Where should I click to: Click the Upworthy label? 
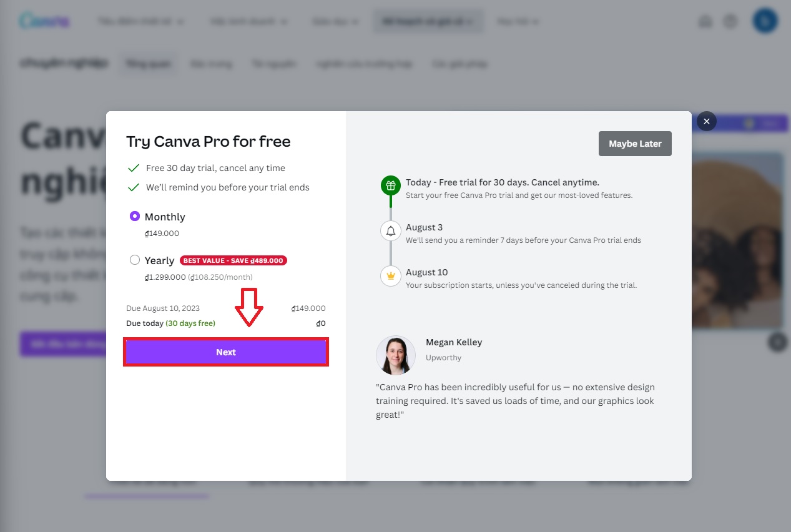443,358
